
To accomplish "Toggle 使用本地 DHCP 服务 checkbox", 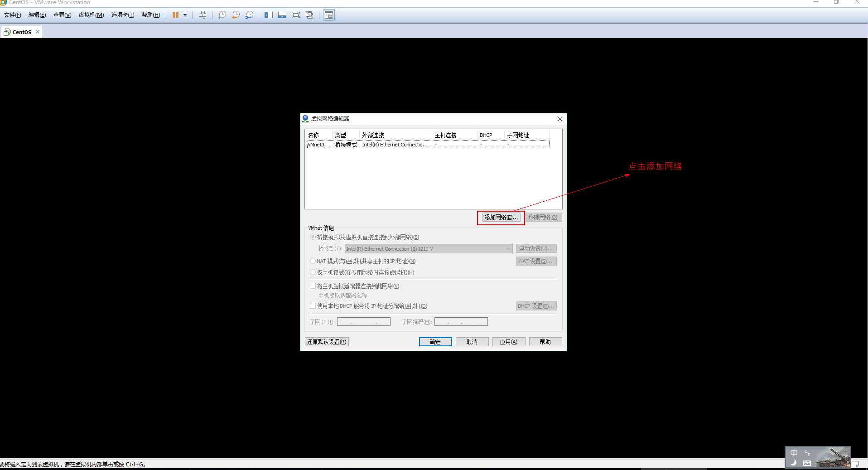I will coord(313,306).
